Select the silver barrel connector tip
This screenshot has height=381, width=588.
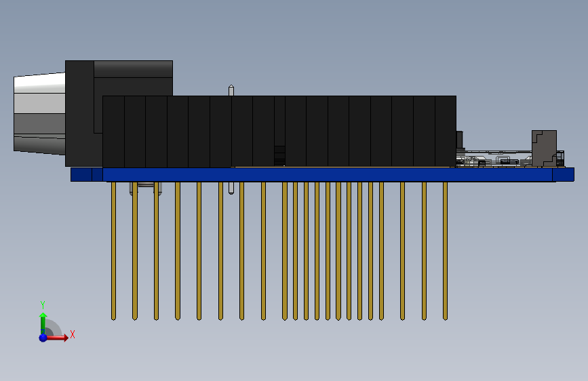pos(39,114)
